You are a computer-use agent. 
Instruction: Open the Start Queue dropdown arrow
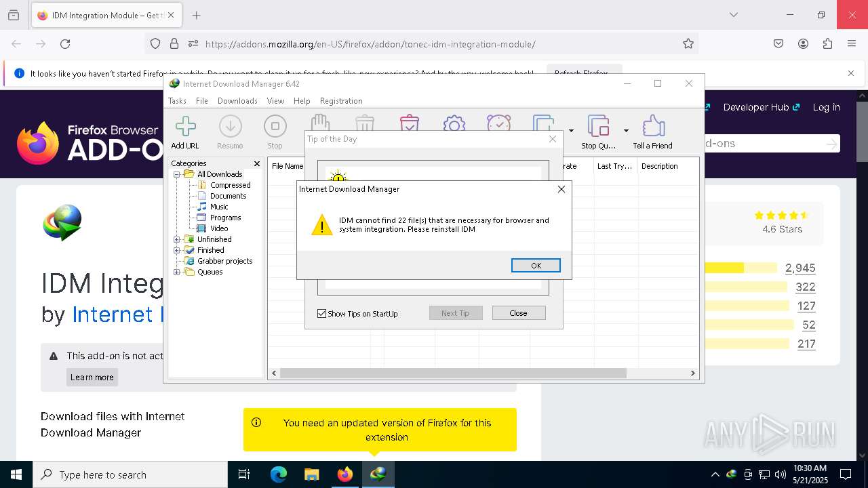point(571,130)
